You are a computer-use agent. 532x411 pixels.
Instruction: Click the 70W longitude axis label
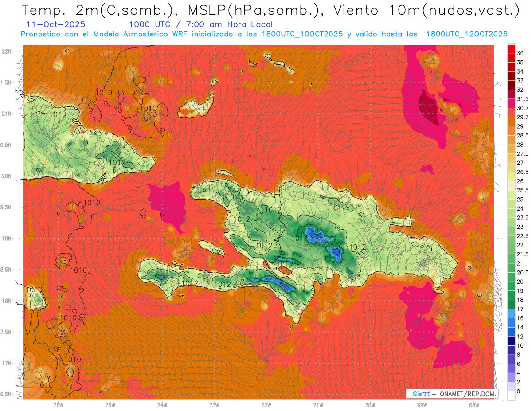pyautogui.click(x=370, y=405)
